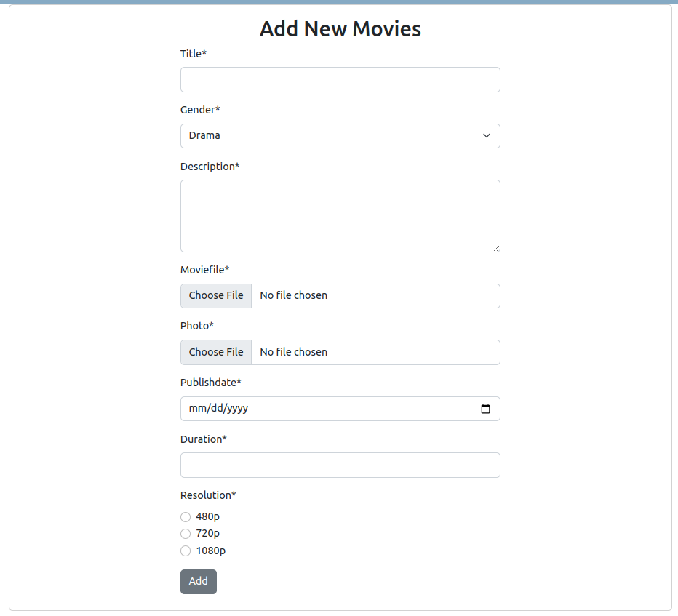
Task: Choose 1080p as the resolution
Action: pos(186,551)
